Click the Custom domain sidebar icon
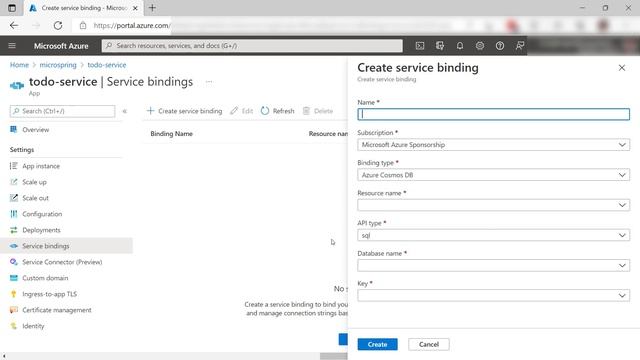 coord(13,278)
